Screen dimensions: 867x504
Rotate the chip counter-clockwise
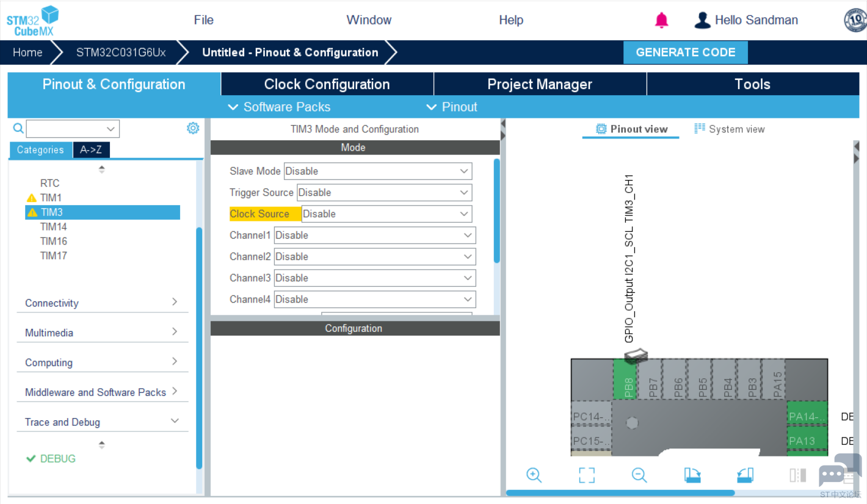[x=745, y=475]
